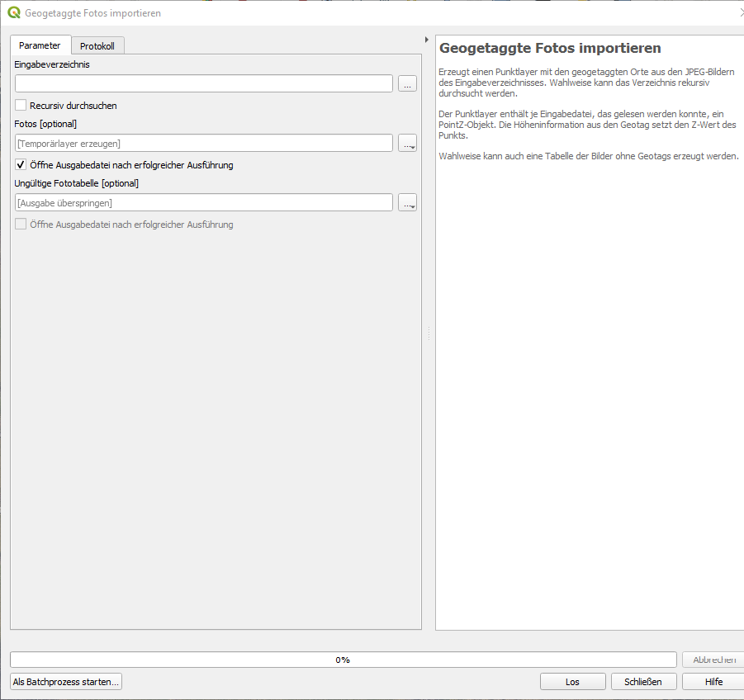
Task: Uncheck Öffne Ausgabedatei under Fotos field
Action: click(21, 165)
